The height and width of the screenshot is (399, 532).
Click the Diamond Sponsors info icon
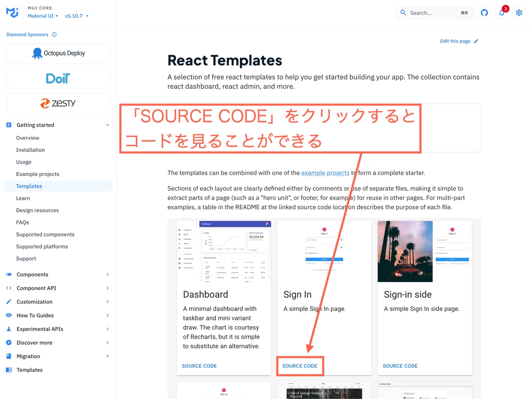click(x=54, y=34)
